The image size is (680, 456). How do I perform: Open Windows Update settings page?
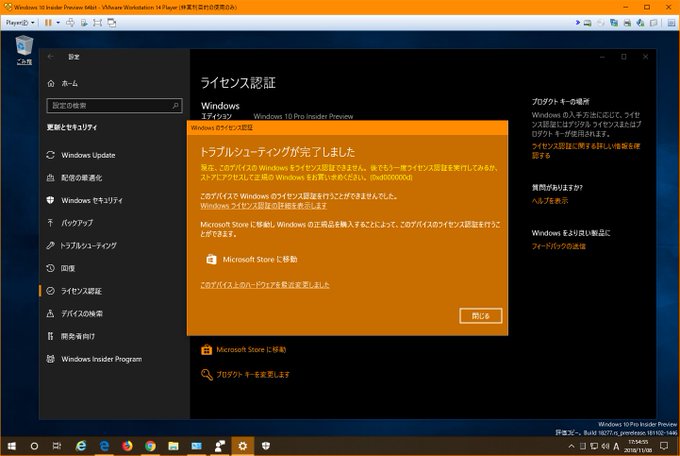tap(81, 155)
